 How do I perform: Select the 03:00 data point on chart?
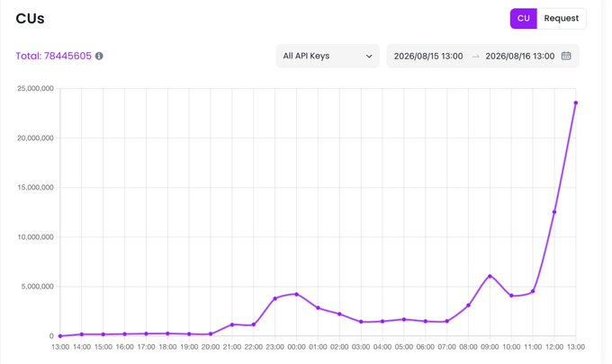[361, 322]
